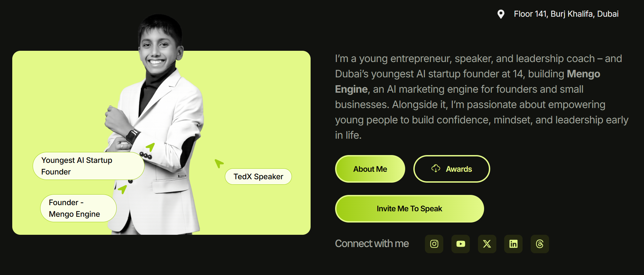Open the YouTube channel icon

[x=461, y=244]
